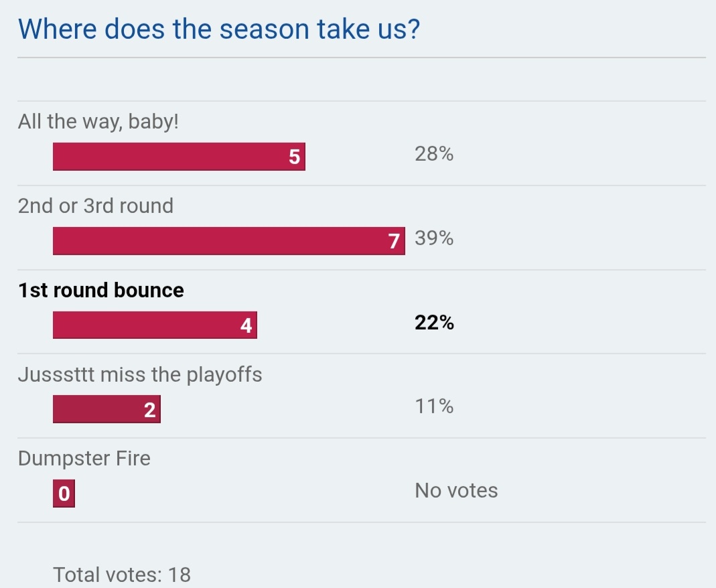
Task: Click the "Total votes: 18" text
Action: pyautogui.click(x=122, y=575)
